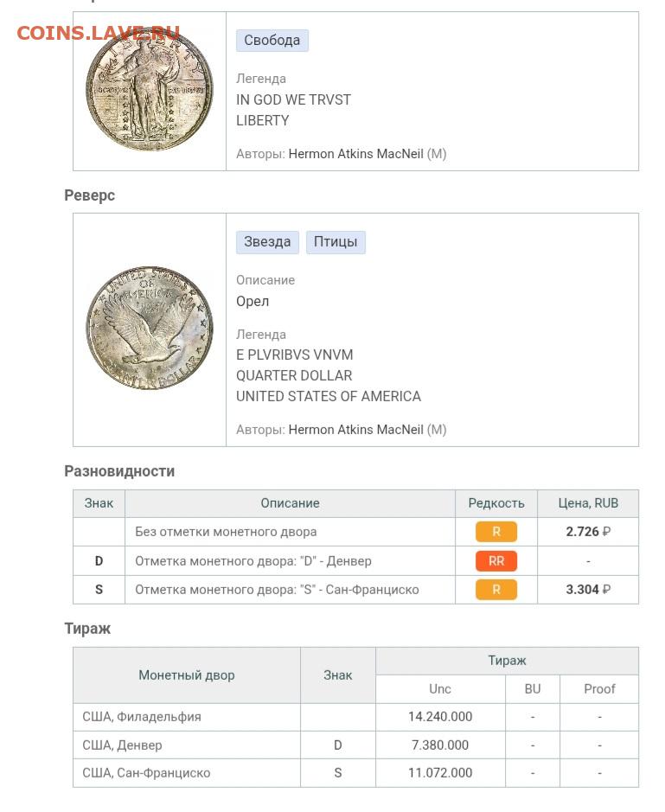
Task: Select the Denver mint mark variety row description
Action: click(x=253, y=561)
